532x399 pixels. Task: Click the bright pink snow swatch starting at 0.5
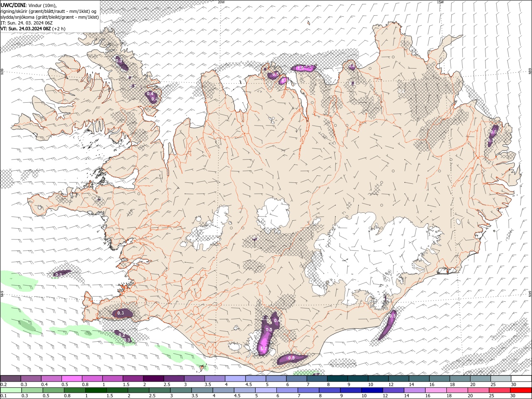coord(72,378)
